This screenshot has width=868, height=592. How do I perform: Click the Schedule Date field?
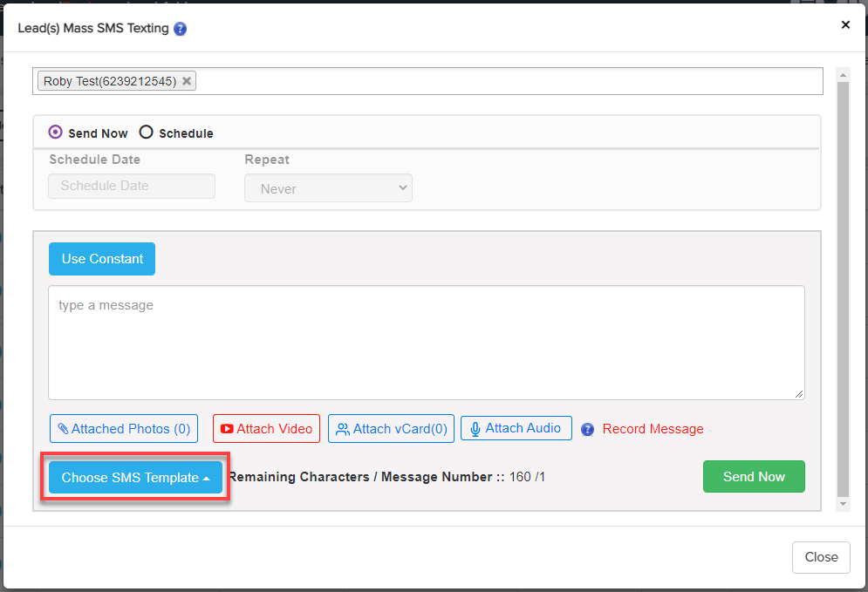[131, 186]
